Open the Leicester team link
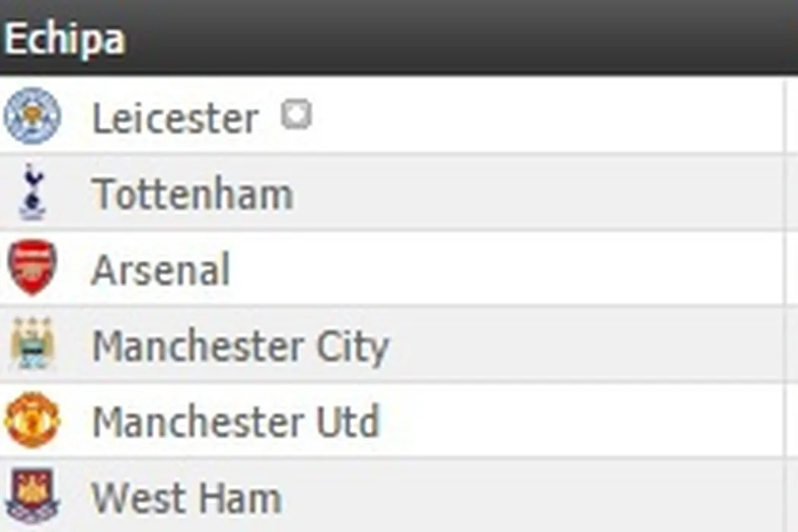 (175, 119)
